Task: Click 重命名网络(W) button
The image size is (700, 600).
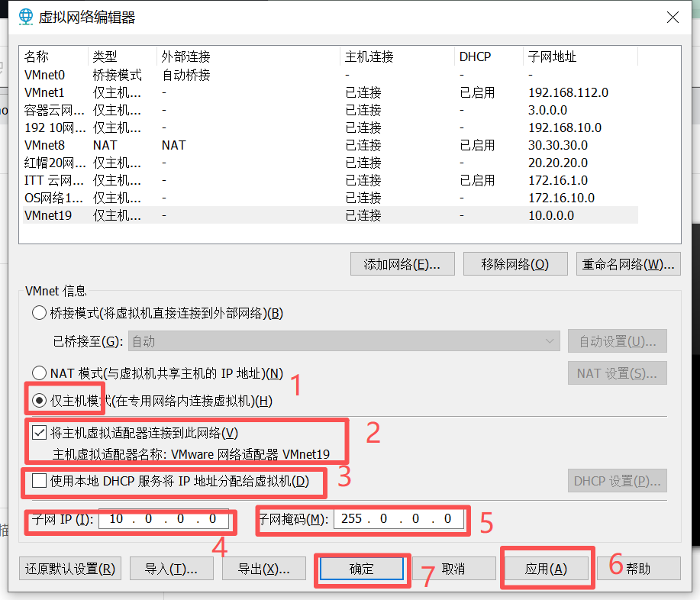Action: pyautogui.click(x=628, y=264)
